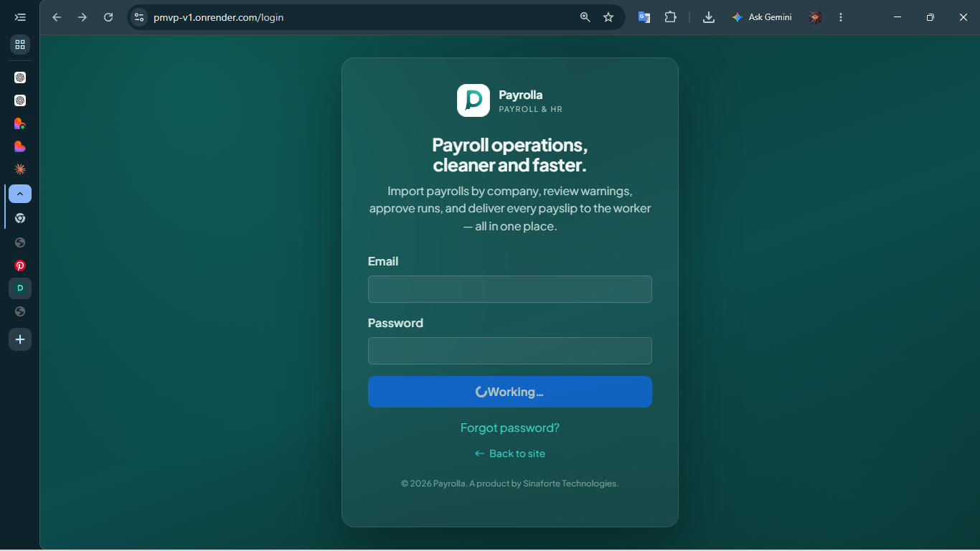
Task: Open the extensions puzzle menu
Action: (x=671, y=17)
